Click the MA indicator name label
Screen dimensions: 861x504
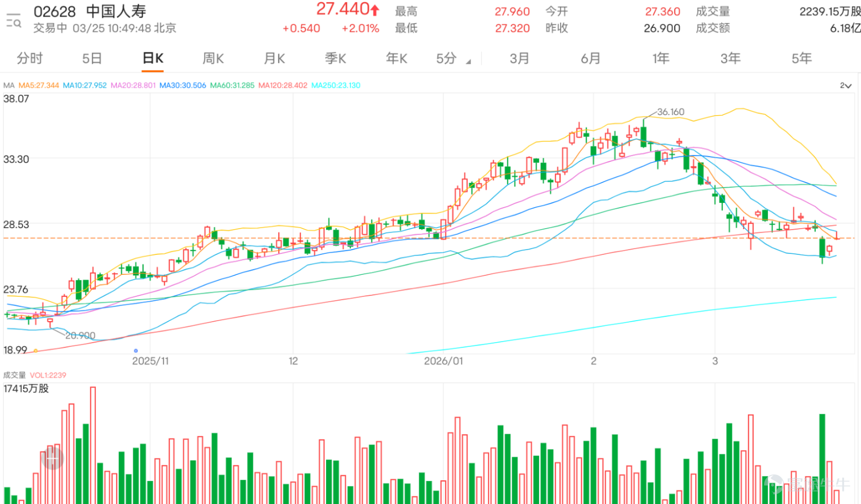coord(9,86)
